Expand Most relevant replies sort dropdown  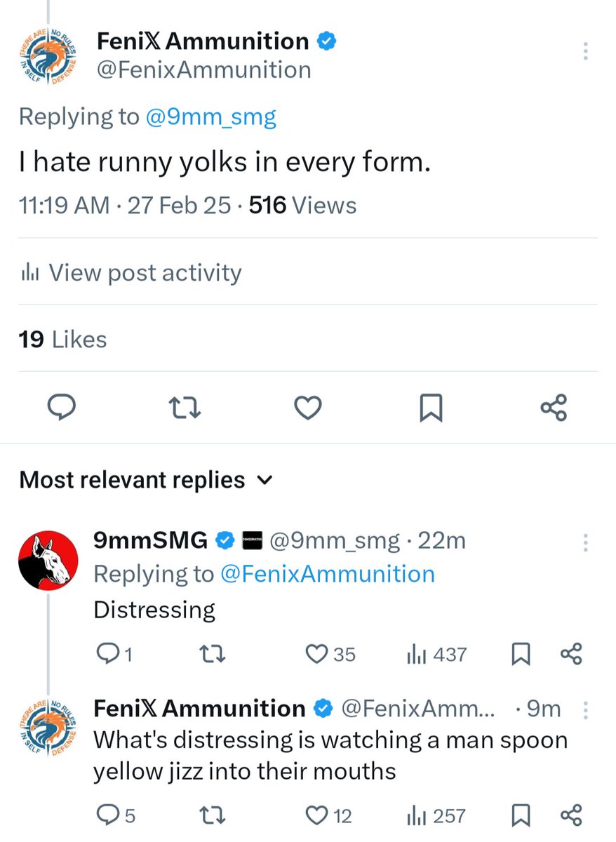(x=265, y=480)
